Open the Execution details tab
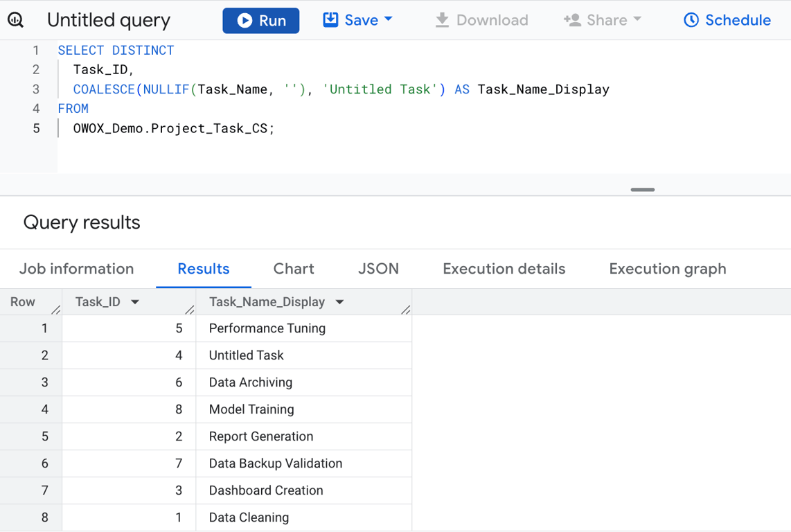Screen dimensions: 791x532 [x=504, y=269]
